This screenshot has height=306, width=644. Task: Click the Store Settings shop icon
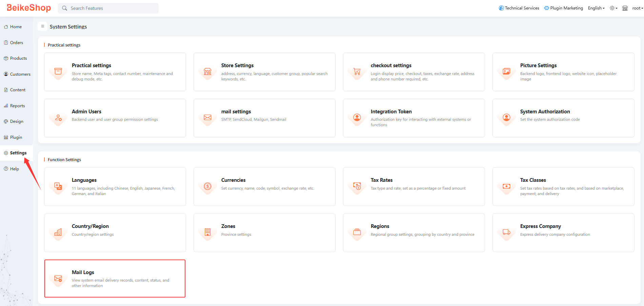click(207, 72)
